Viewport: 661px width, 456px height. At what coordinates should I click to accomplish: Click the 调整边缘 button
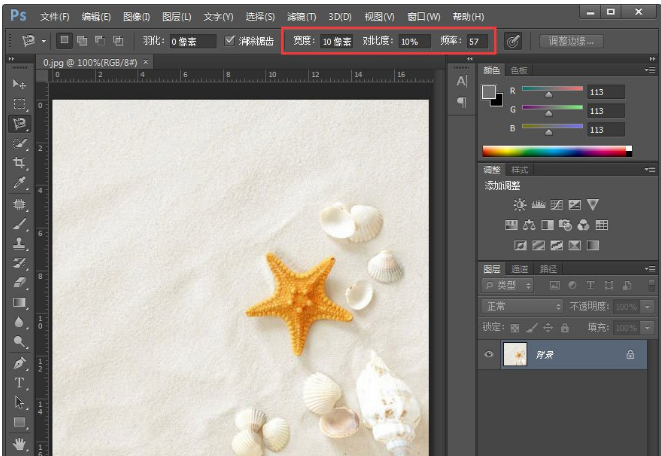[x=572, y=41]
